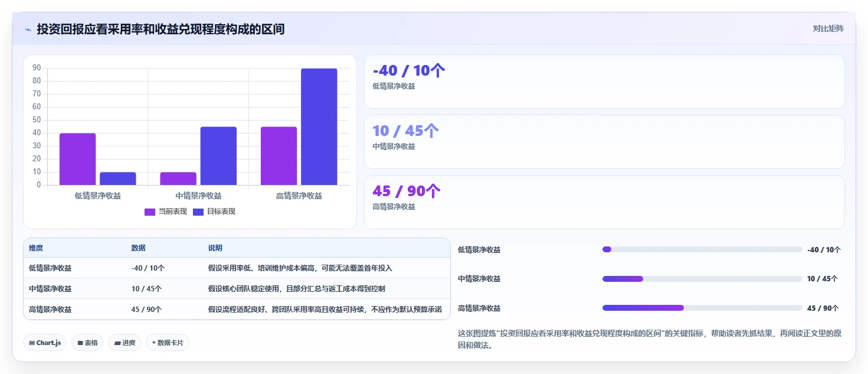Open the data card showing 10 / 45个
The image size is (868, 374).
[604, 142]
